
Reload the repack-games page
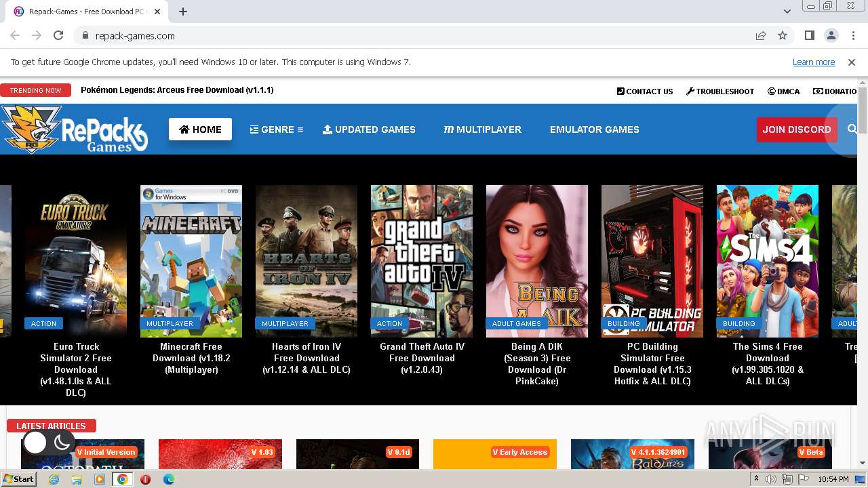(58, 35)
